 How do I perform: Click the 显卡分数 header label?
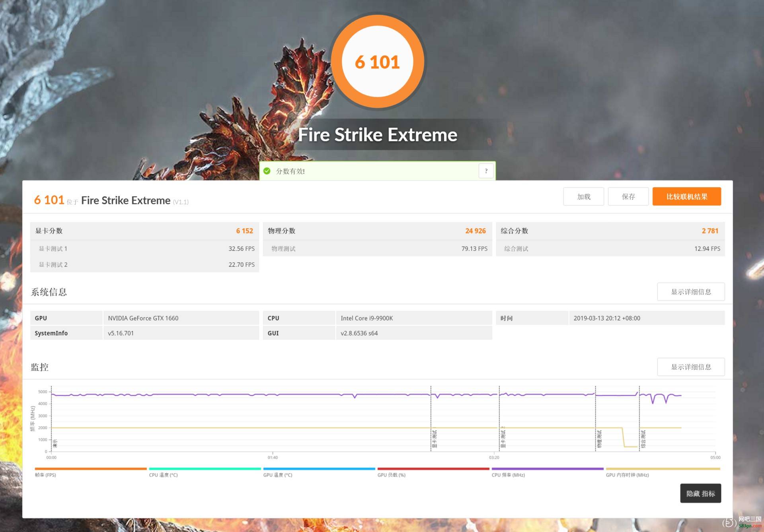pos(49,231)
